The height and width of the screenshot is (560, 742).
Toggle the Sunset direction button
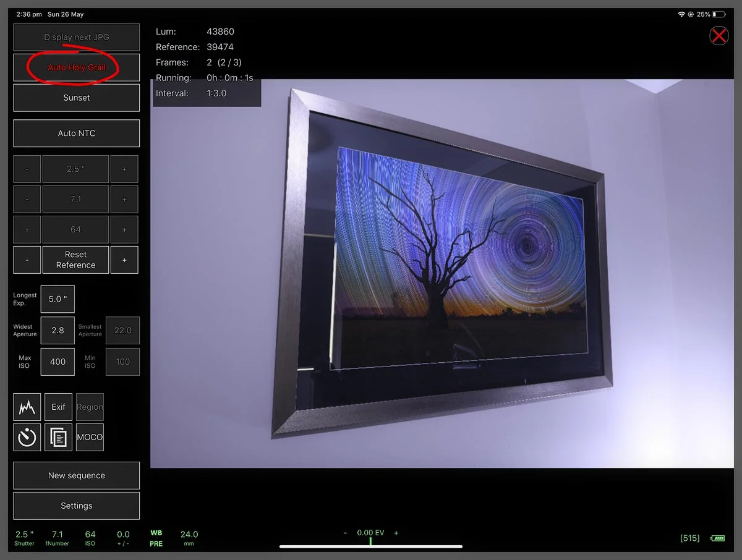point(77,98)
